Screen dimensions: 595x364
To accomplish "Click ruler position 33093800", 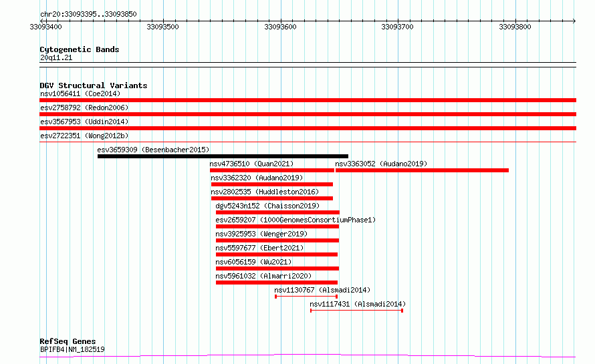I will (x=515, y=27).
